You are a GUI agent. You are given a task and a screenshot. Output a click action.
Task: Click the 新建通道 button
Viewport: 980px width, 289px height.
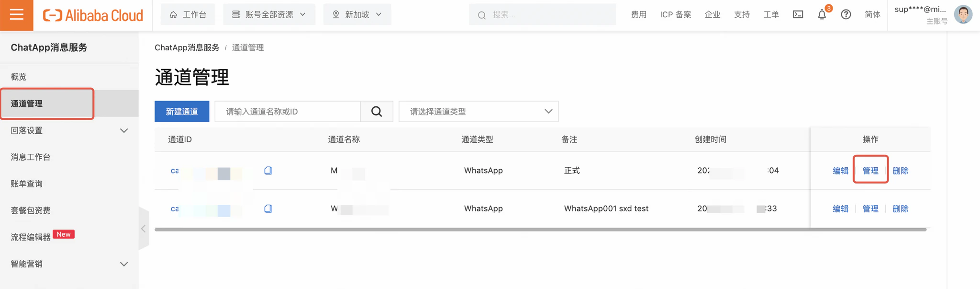[182, 111]
